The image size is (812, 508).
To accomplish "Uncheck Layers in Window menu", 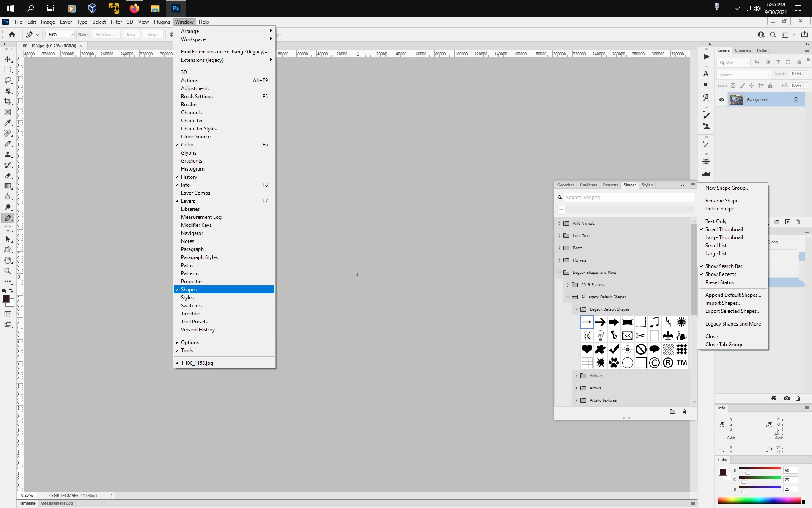I will pyautogui.click(x=188, y=201).
